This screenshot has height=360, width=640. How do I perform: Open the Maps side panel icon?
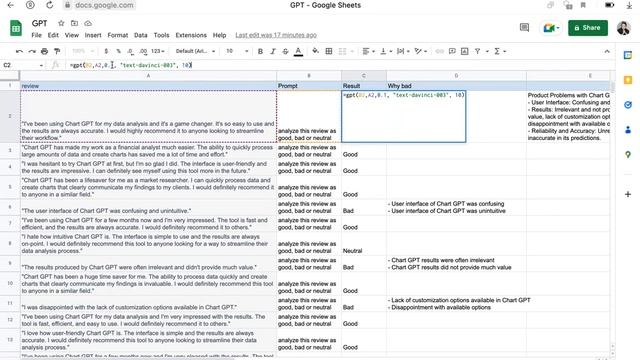628,155
